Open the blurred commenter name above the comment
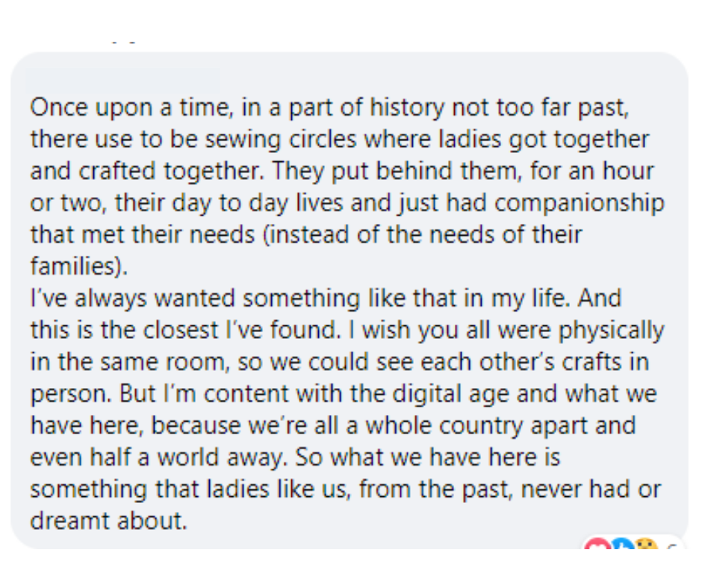Image resolution: width=702 pixels, height=588 pixels. 122,81
